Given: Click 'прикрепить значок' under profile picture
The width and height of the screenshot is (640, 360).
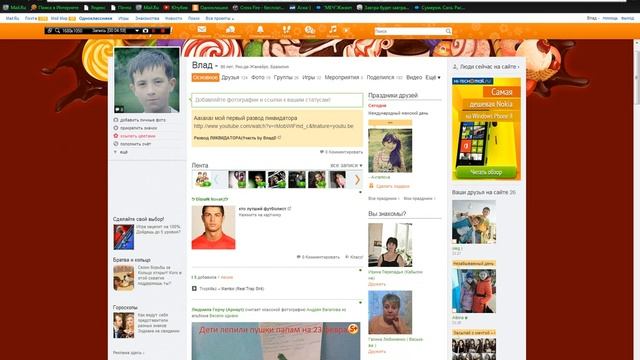Looking at the screenshot, I should 138,128.
